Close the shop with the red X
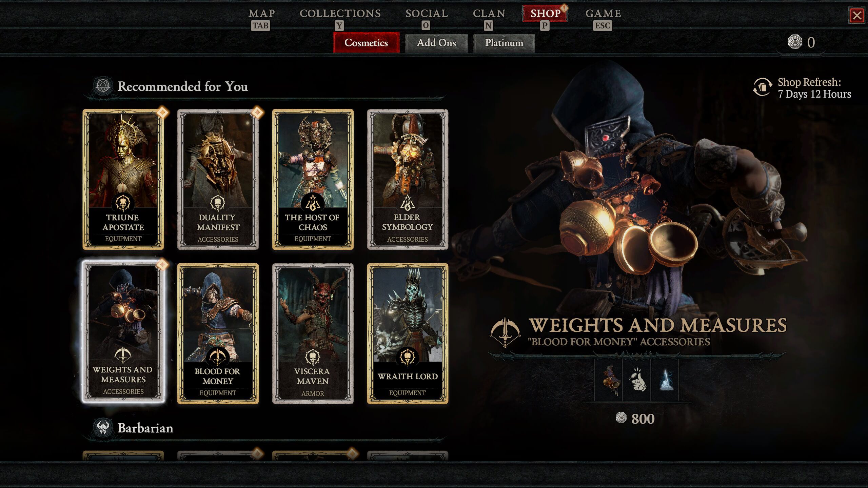The image size is (868, 488). click(x=857, y=16)
